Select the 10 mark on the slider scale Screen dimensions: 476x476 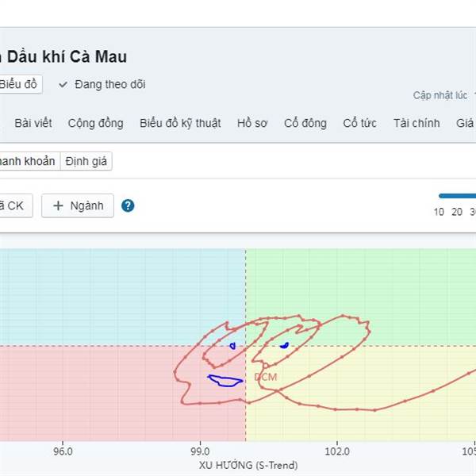pos(439,212)
